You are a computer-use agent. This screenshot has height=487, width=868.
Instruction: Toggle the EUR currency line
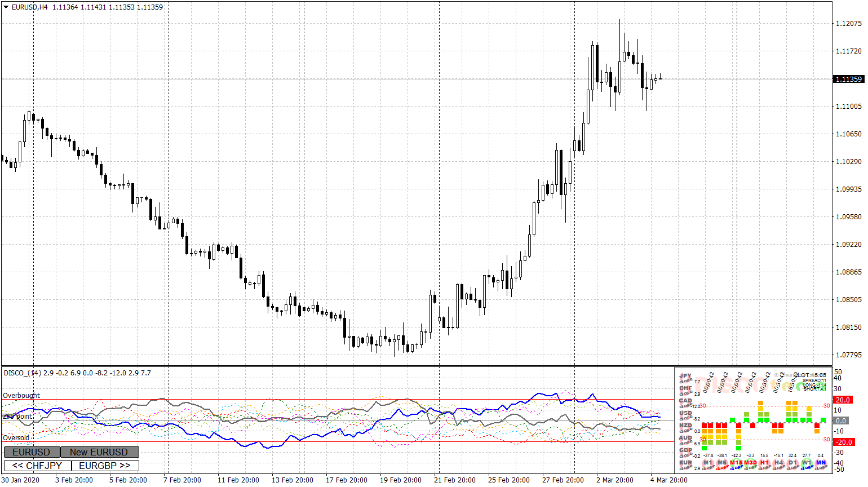[x=685, y=462]
